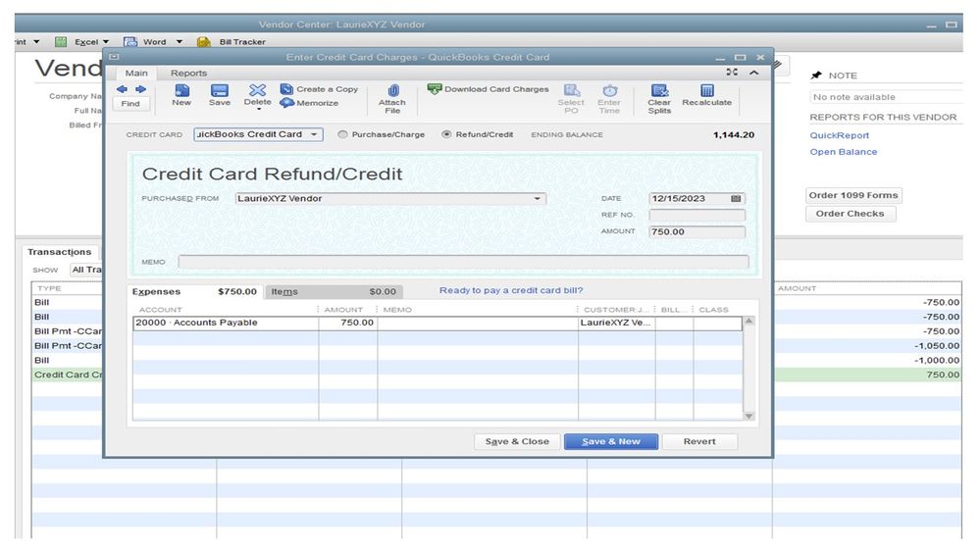Click the Amount field showing 750.00
The width and height of the screenshot is (980, 551).
pyautogui.click(x=696, y=231)
